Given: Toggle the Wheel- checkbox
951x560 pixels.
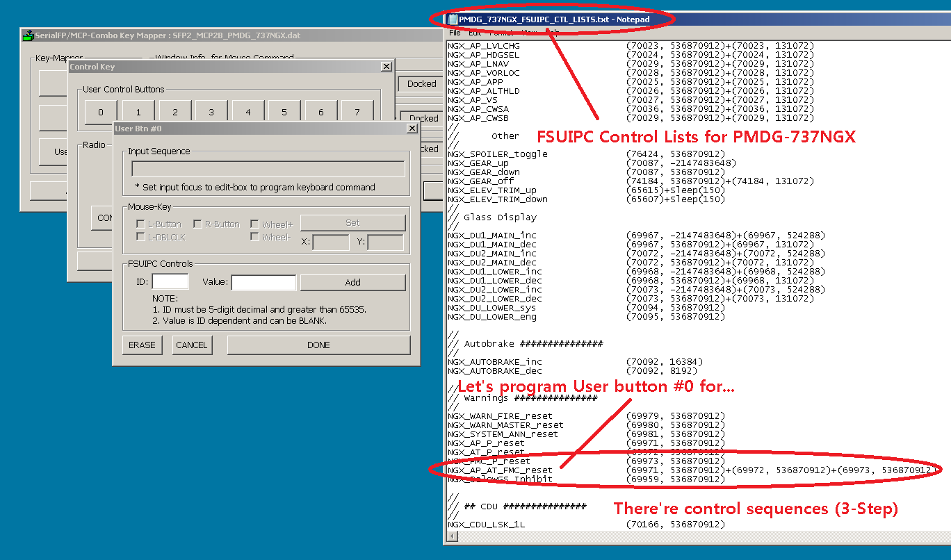Looking at the screenshot, I should pyautogui.click(x=254, y=237).
